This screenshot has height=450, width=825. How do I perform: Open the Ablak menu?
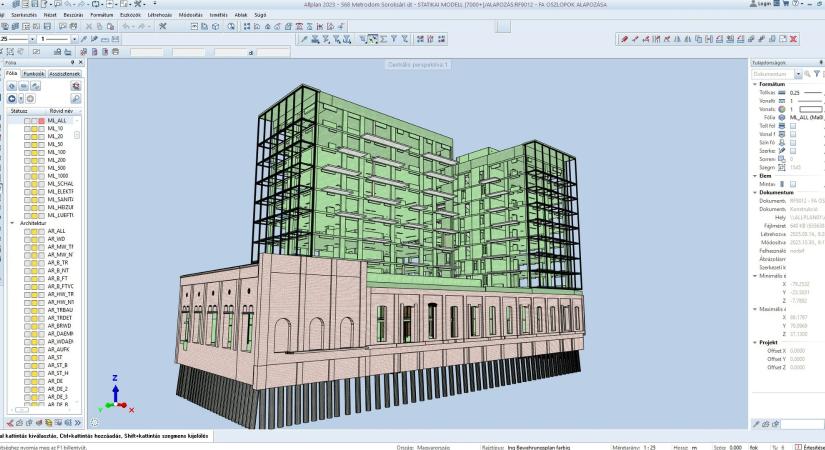click(241, 15)
